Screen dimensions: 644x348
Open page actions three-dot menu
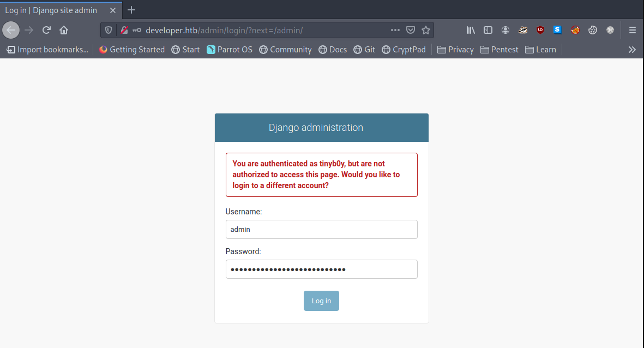[395, 30]
